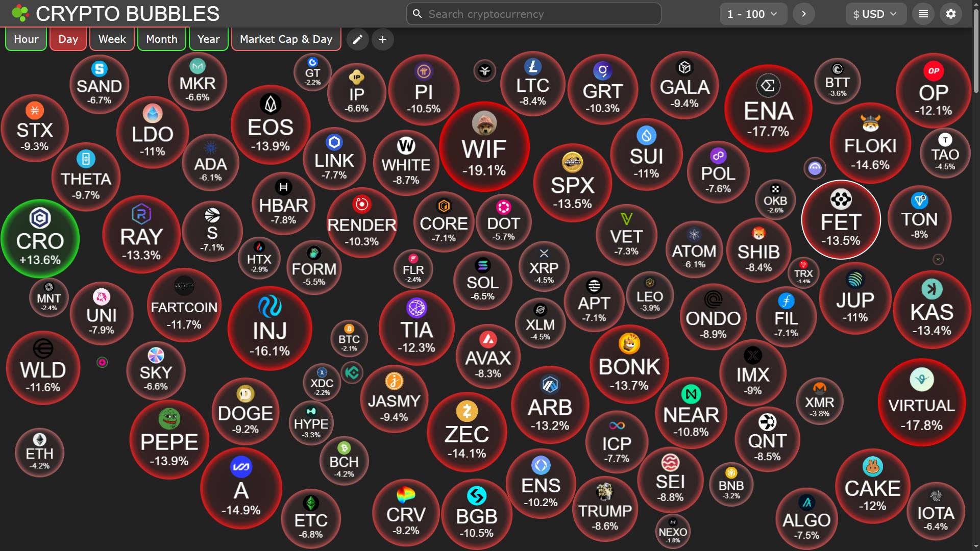The width and height of the screenshot is (980, 551).
Task: Open the CAKE bunny bubble
Action: pos(873,486)
